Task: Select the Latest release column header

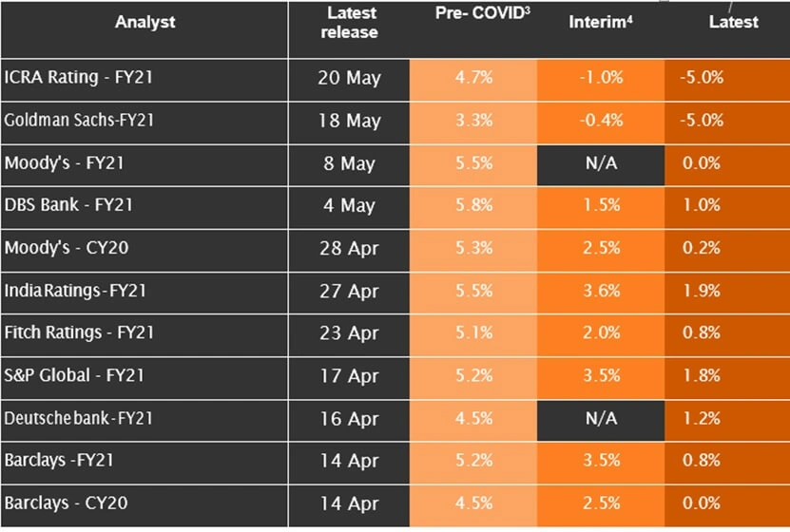Action: pos(352,23)
